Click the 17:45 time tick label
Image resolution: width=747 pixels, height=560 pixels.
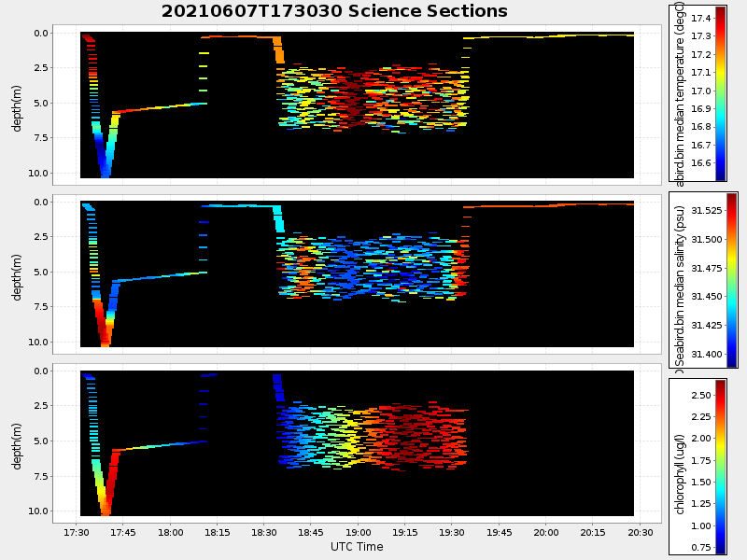[123, 532]
